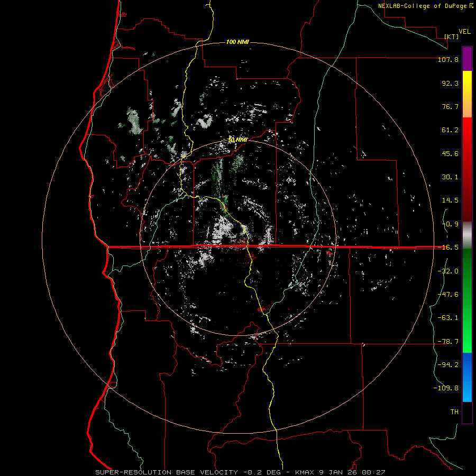Click the [KT] units label
This screenshot has width=476, height=476.
[452, 36]
